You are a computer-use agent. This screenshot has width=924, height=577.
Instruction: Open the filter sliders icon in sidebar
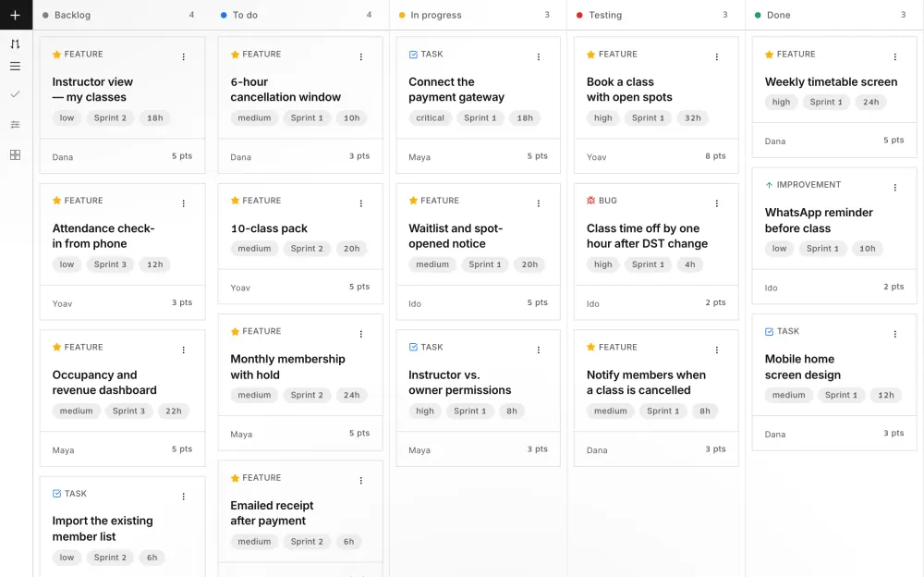tap(16, 124)
